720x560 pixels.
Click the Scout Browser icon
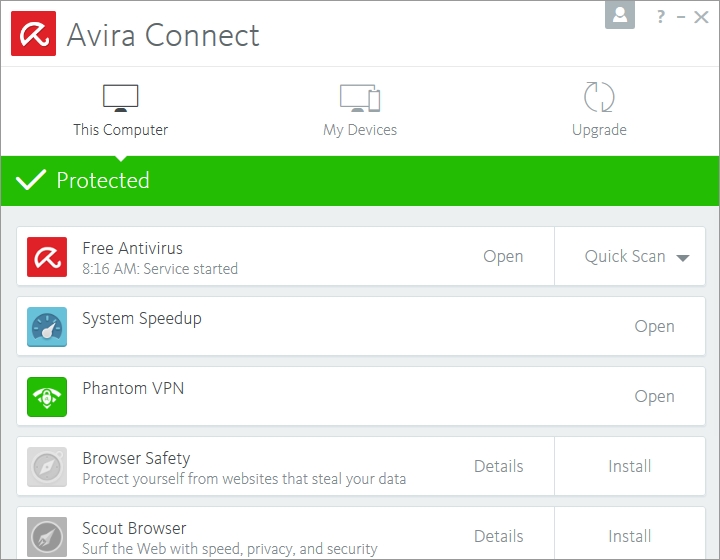pos(47,536)
